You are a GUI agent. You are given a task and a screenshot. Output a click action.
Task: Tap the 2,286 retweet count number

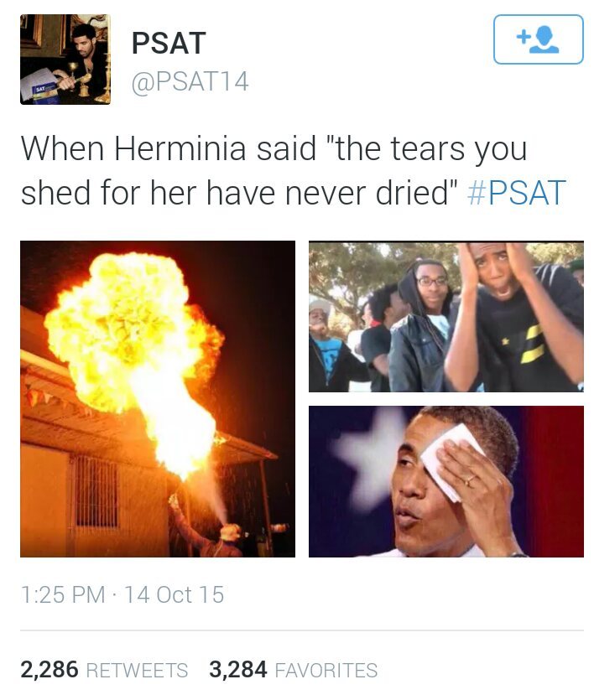pyautogui.click(x=49, y=670)
